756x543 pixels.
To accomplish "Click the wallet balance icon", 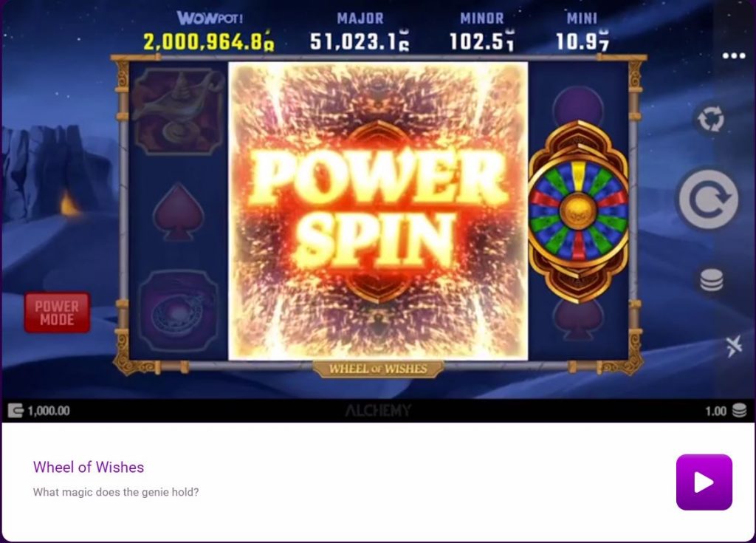I will [16, 411].
